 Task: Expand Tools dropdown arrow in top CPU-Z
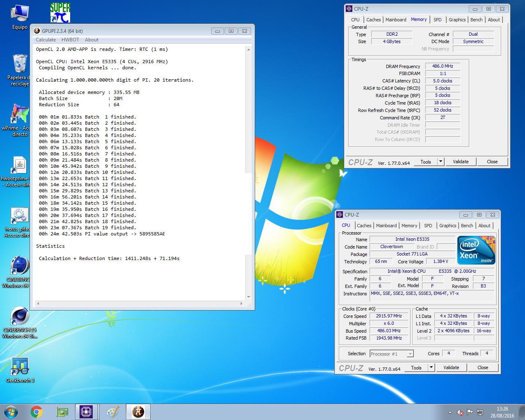coord(441,162)
